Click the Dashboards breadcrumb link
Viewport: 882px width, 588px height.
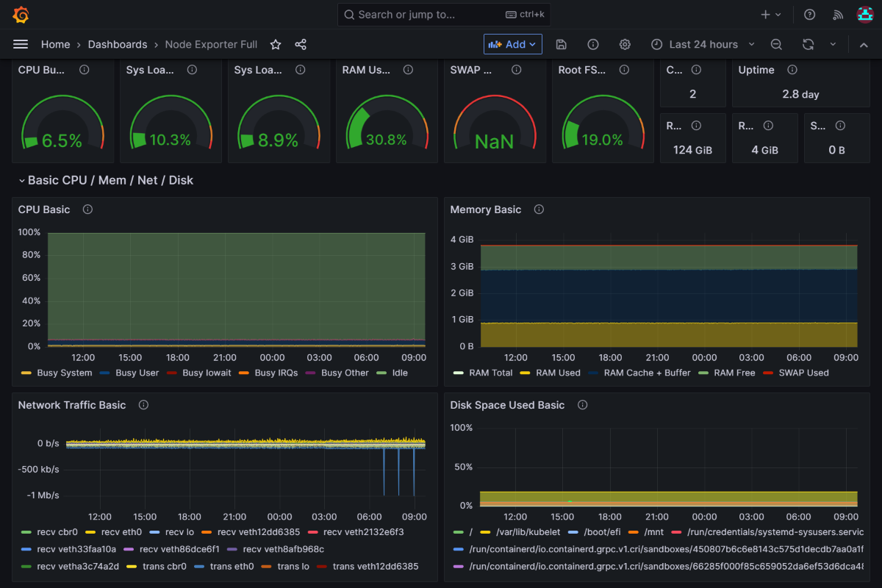pyautogui.click(x=118, y=44)
